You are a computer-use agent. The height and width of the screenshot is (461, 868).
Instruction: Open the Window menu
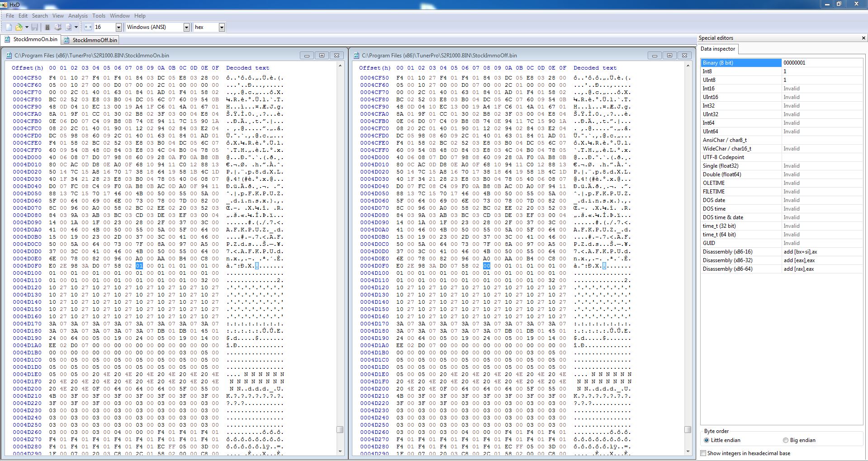click(119, 15)
